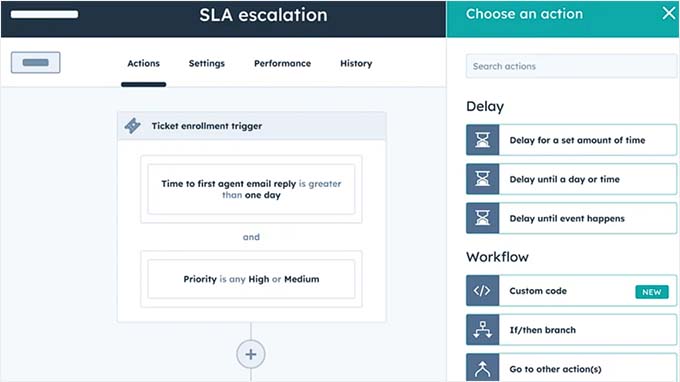Image resolution: width=680 pixels, height=382 pixels.
Task: Click the Go to other actions icon
Action: 483,368
